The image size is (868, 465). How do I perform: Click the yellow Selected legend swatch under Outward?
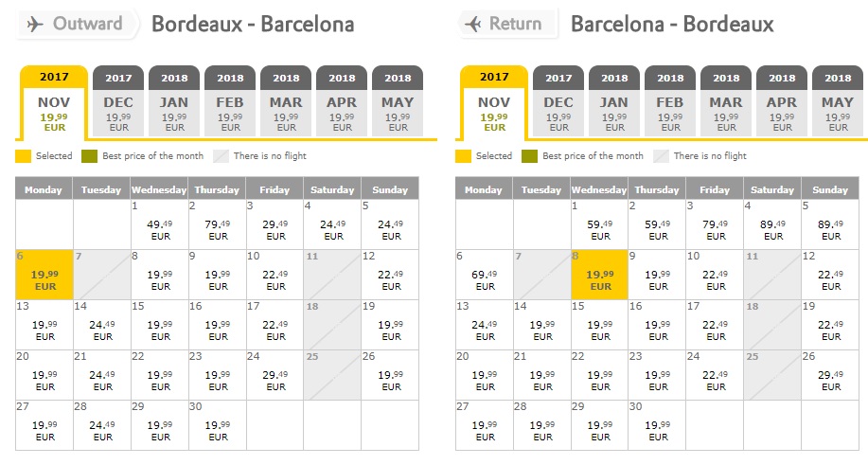[23, 156]
